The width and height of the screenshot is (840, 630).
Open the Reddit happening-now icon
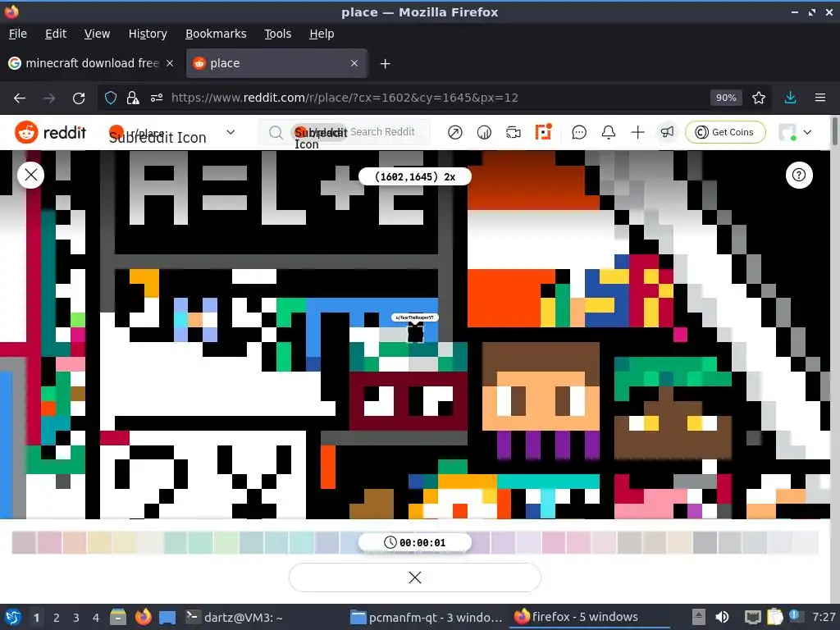pyautogui.click(x=484, y=132)
